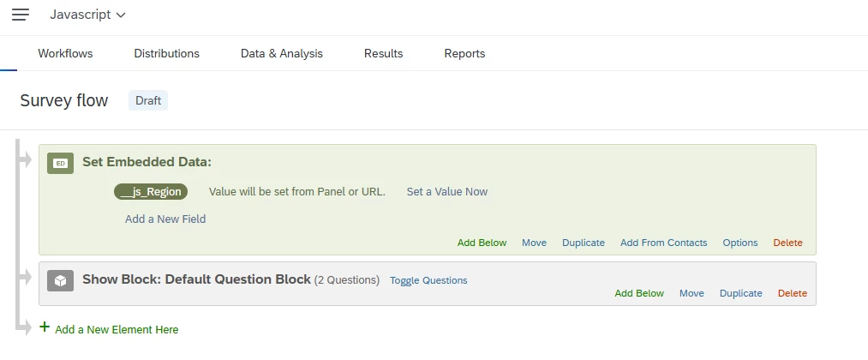Open the Workflows tab
The height and width of the screenshot is (360, 868).
tap(65, 54)
